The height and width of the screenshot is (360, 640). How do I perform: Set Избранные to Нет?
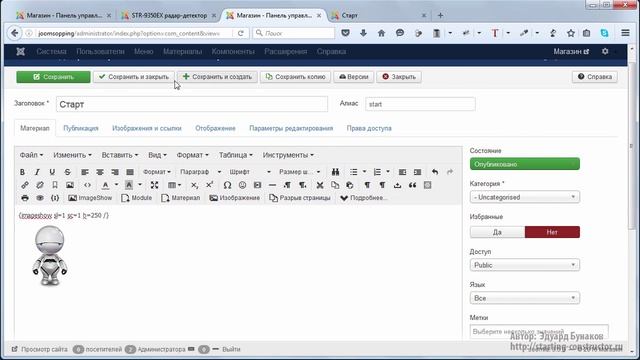point(552,232)
